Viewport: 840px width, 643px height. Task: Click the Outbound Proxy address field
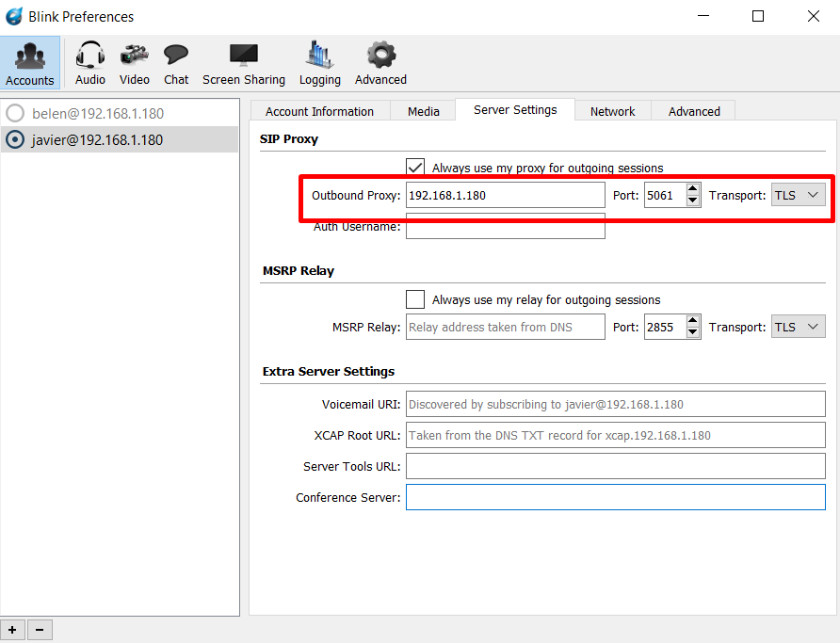pyautogui.click(x=505, y=196)
